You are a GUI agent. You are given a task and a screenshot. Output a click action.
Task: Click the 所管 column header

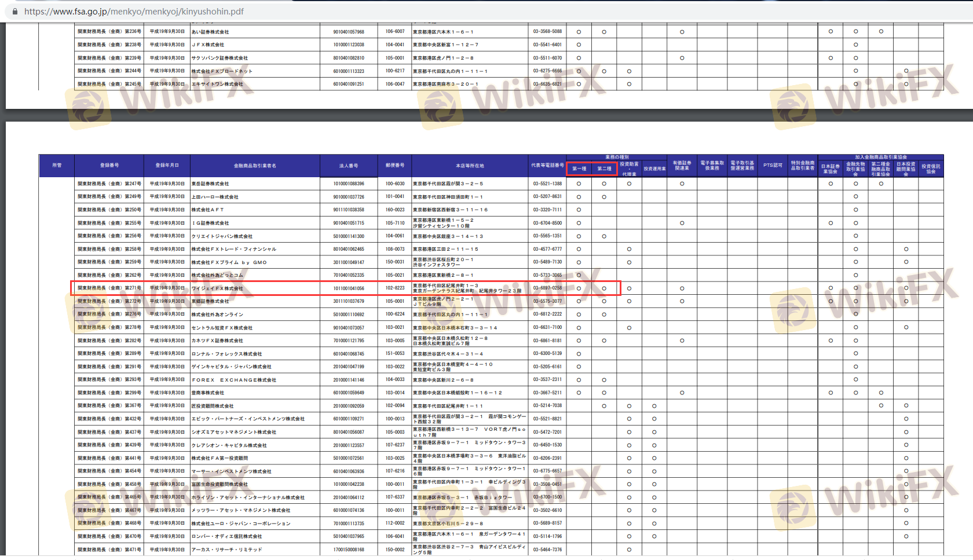[57, 166]
